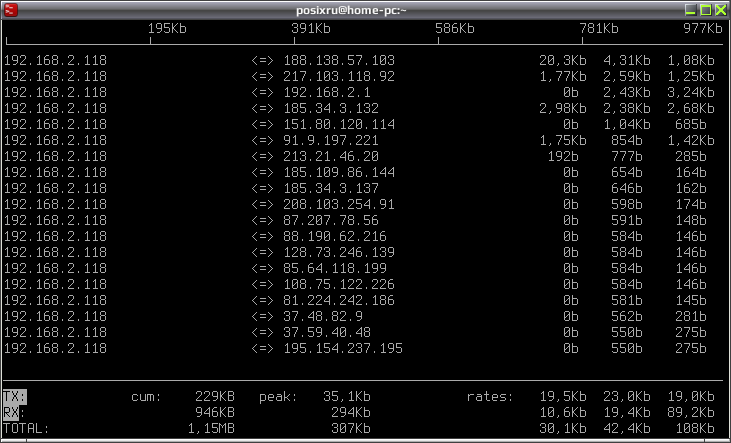Select remote address 81.224.242.186
This screenshot has width=731, height=443.
(339, 300)
